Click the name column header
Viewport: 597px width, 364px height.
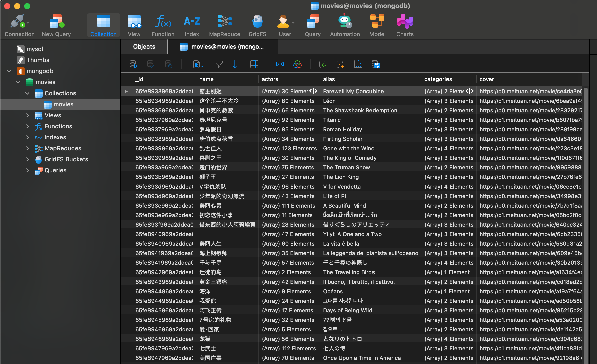[x=227, y=79]
